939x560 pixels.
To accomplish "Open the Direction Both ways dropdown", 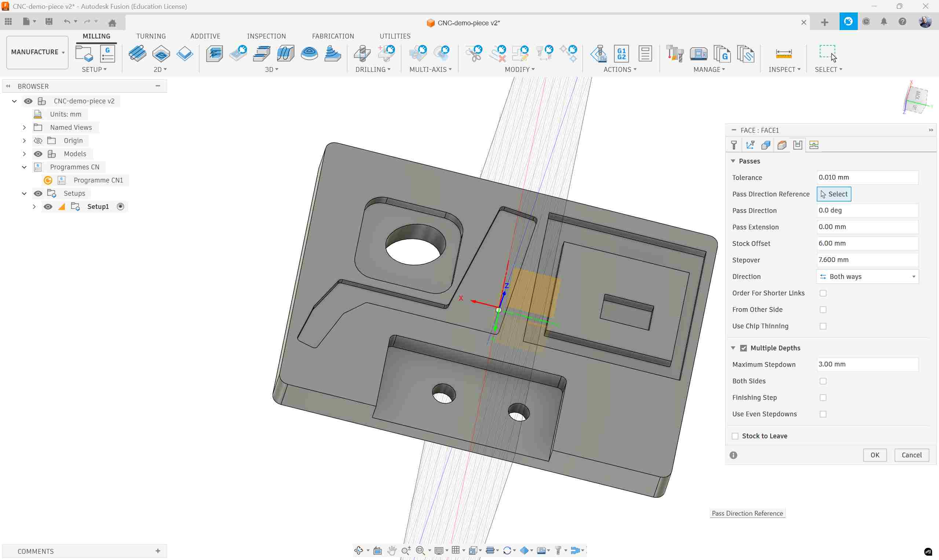I will (867, 277).
